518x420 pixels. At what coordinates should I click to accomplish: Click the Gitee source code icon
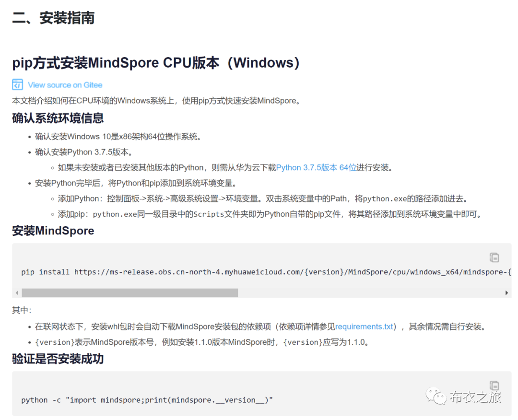coord(18,84)
